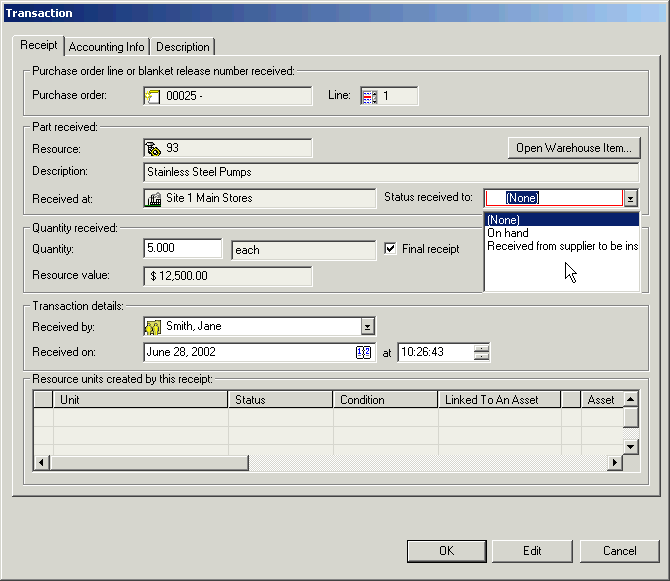
Task: Open the calendar picker for Received on
Action: click(x=364, y=352)
